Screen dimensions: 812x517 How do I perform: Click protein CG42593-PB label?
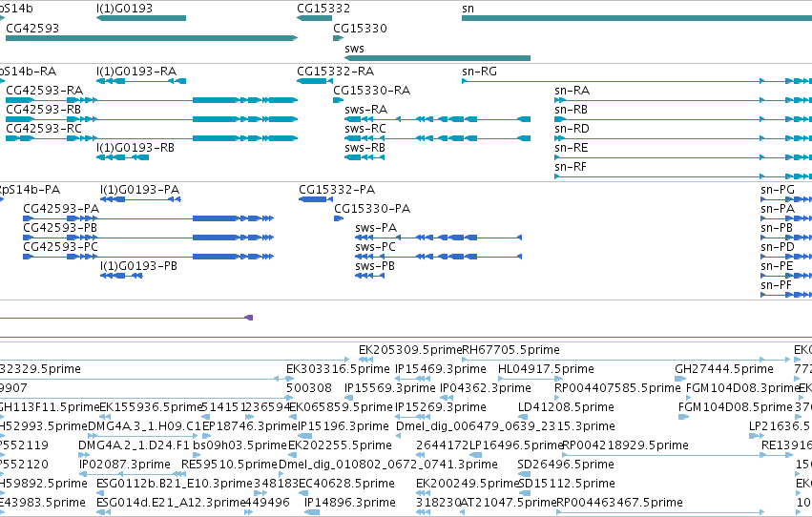point(60,228)
